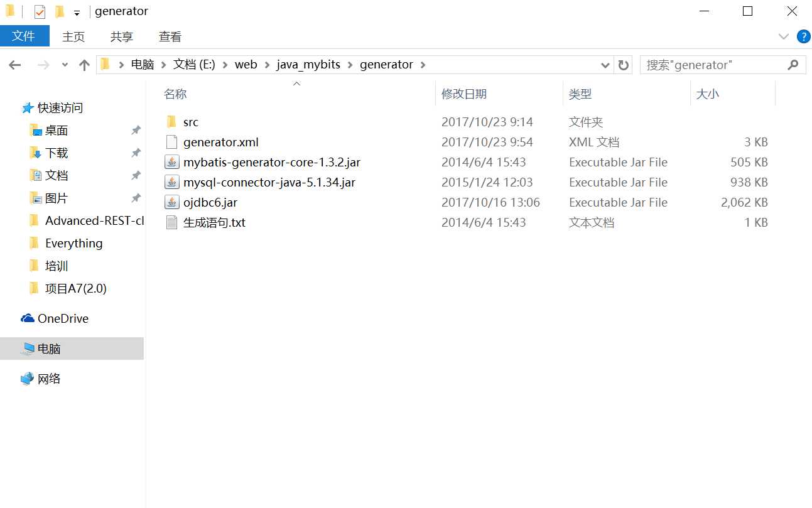The image size is (812, 508).
Task: Click the 图片 pictures folder icon
Action: pyautogui.click(x=35, y=198)
